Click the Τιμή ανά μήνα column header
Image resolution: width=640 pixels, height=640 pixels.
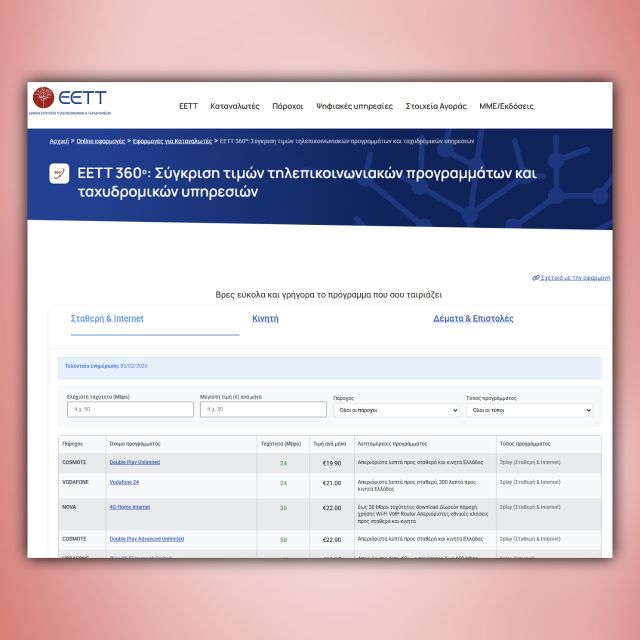pyautogui.click(x=330, y=444)
